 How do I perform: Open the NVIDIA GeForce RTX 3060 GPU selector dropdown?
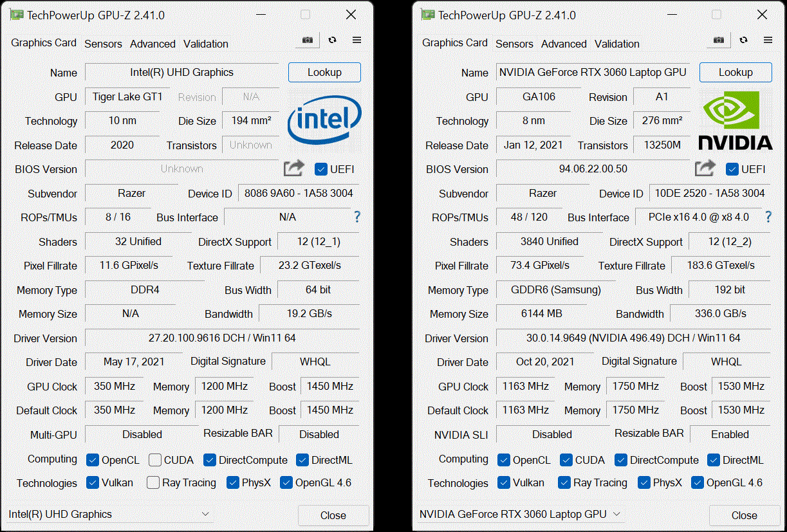521,514
